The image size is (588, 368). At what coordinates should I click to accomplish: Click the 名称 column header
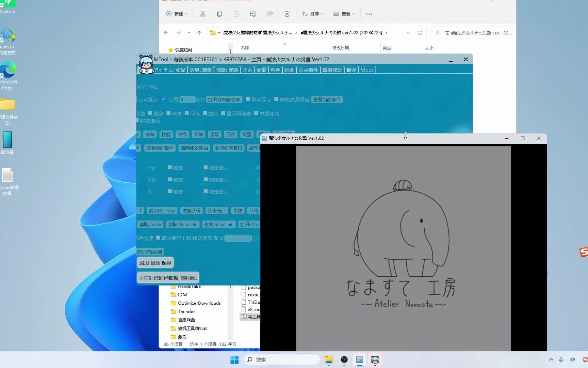point(245,48)
